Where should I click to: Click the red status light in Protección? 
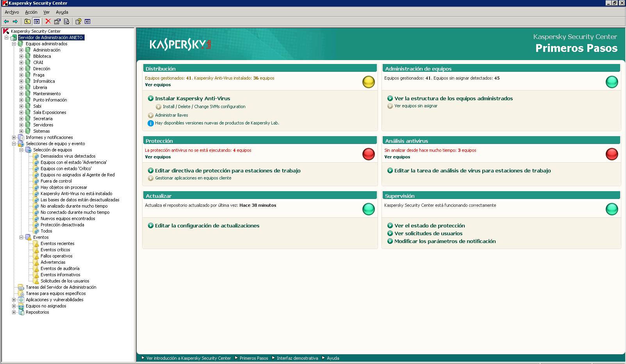point(368,154)
